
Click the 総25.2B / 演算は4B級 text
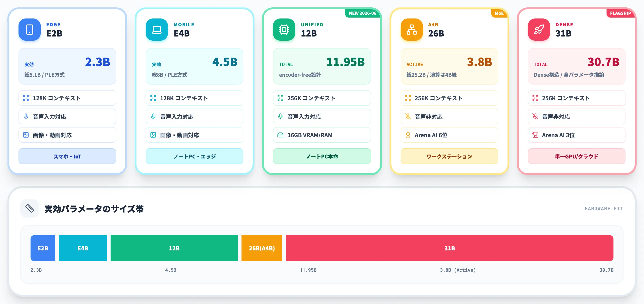pos(431,75)
